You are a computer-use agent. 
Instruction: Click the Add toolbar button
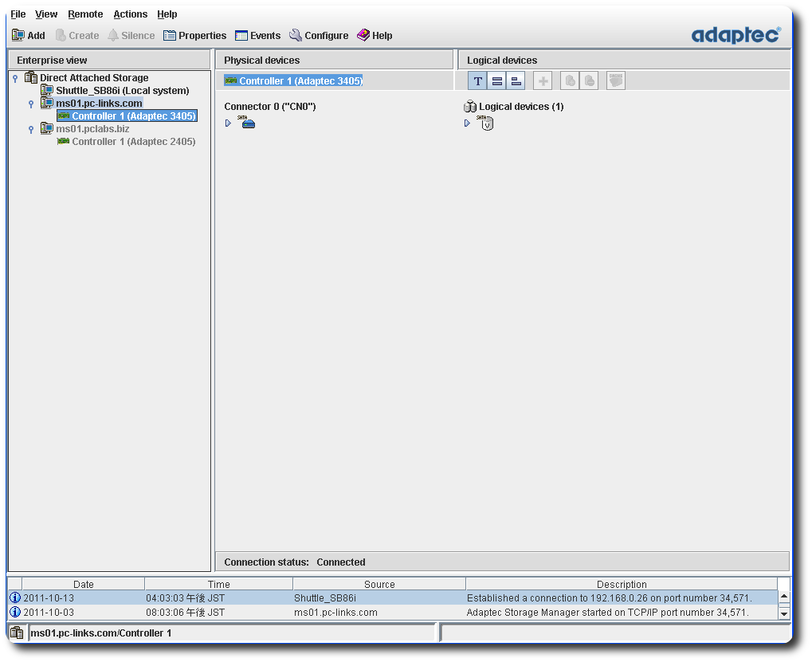pyautogui.click(x=29, y=35)
